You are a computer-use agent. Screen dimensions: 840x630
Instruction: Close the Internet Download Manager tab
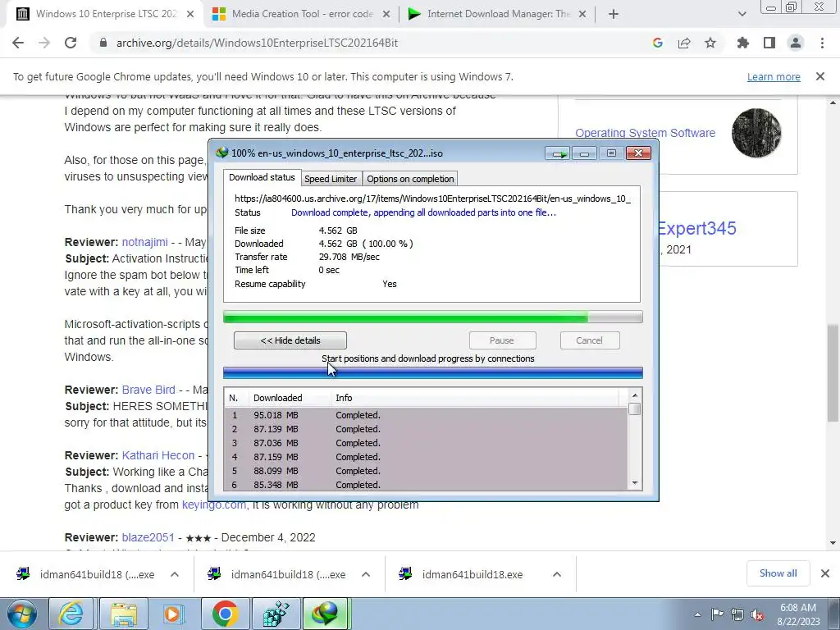[x=582, y=14]
